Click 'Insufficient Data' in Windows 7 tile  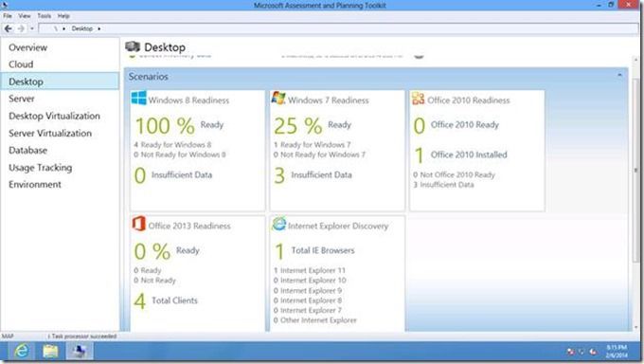(x=321, y=174)
